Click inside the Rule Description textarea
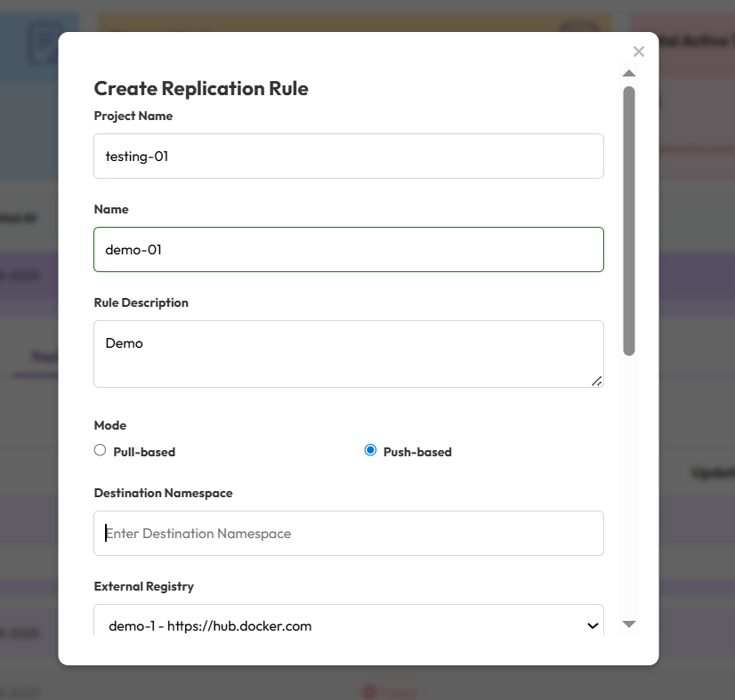This screenshot has width=735, height=700. point(348,354)
